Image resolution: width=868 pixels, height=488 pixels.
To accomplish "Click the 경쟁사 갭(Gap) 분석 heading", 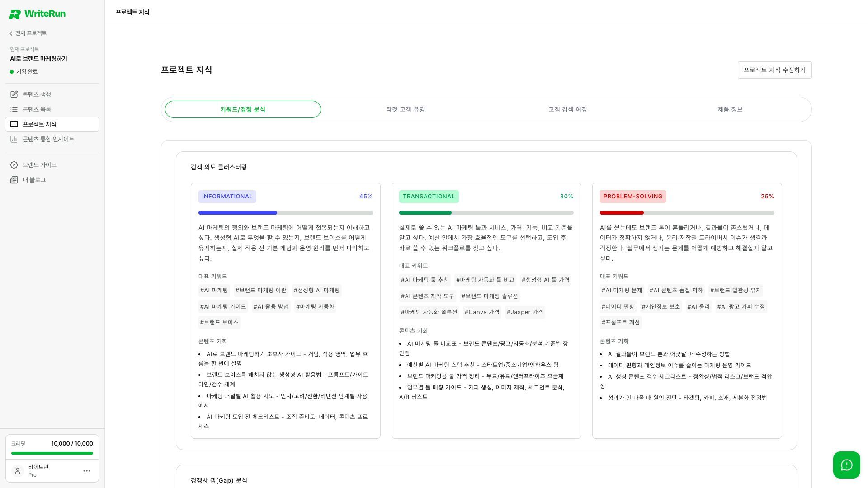I will coord(219,480).
